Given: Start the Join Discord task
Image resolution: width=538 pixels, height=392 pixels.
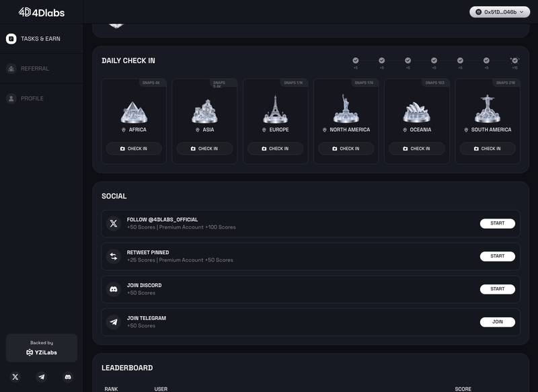Looking at the screenshot, I should [497, 289].
